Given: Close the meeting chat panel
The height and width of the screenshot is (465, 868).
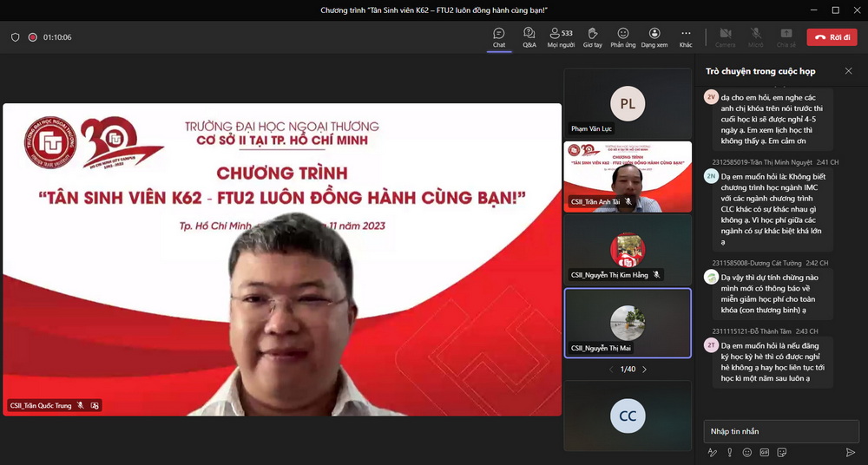Looking at the screenshot, I should click(849, 71).
